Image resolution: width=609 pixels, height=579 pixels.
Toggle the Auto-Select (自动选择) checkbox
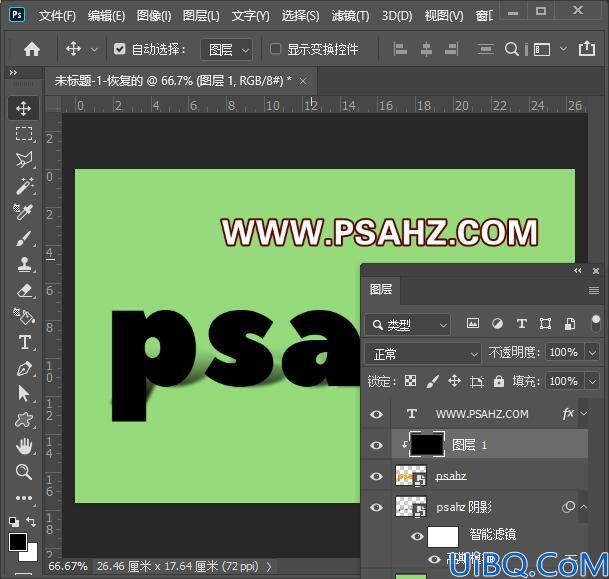(120, 49)
